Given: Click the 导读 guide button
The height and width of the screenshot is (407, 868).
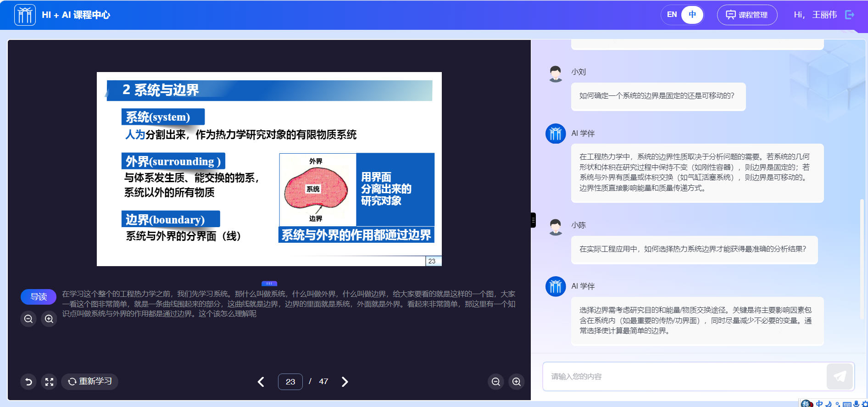Looking at the screenshot, I should (39, 297).
